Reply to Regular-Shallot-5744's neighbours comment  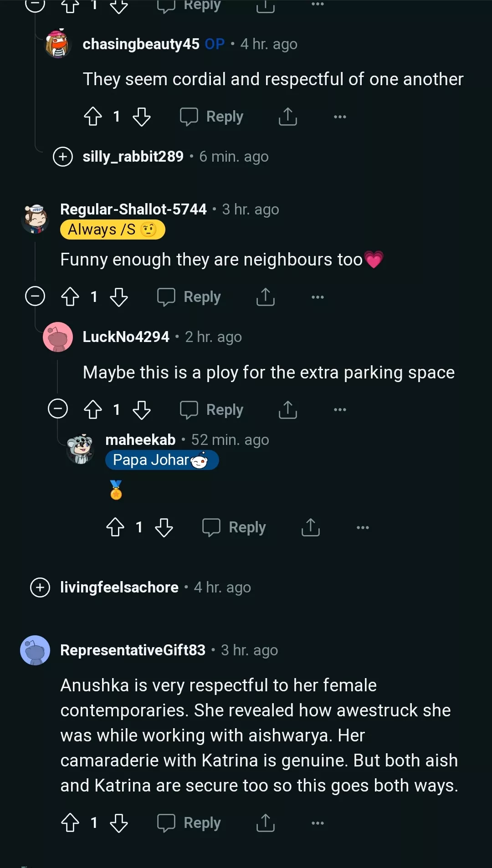click(x=189, y=297)
